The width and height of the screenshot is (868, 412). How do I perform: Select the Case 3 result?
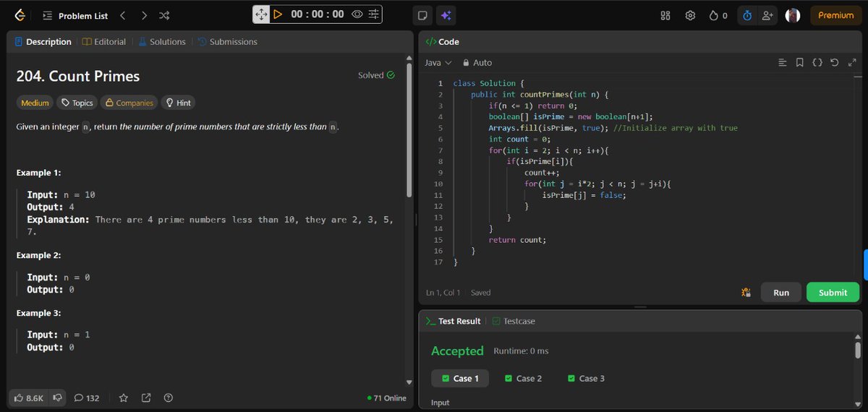pyautogui.click(x=586, y=379)
